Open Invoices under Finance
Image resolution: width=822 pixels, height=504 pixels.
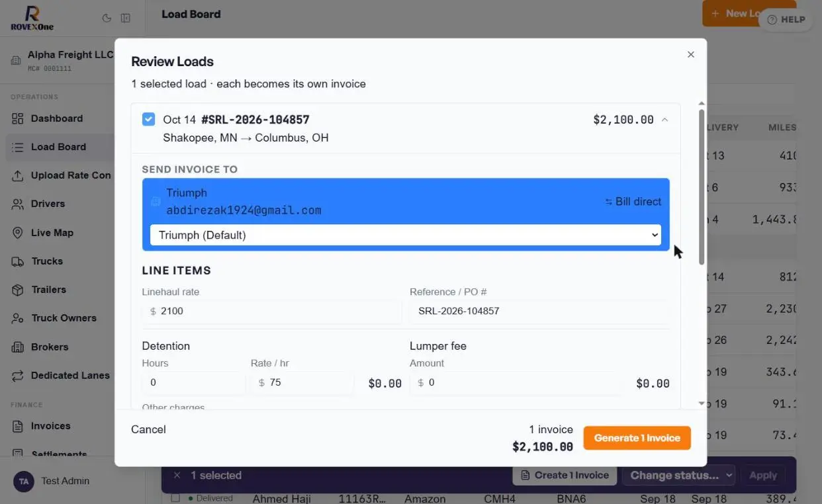(50, 426)
